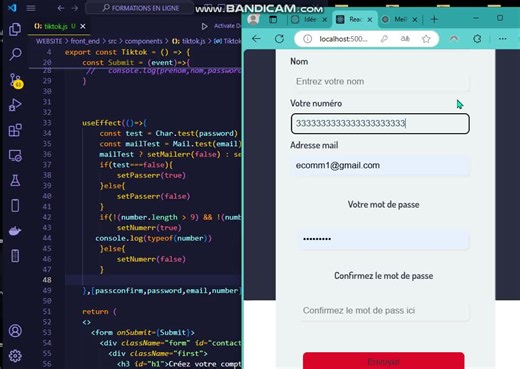Run the file with the play icon
520x369 pixels.
pos(204,26)
